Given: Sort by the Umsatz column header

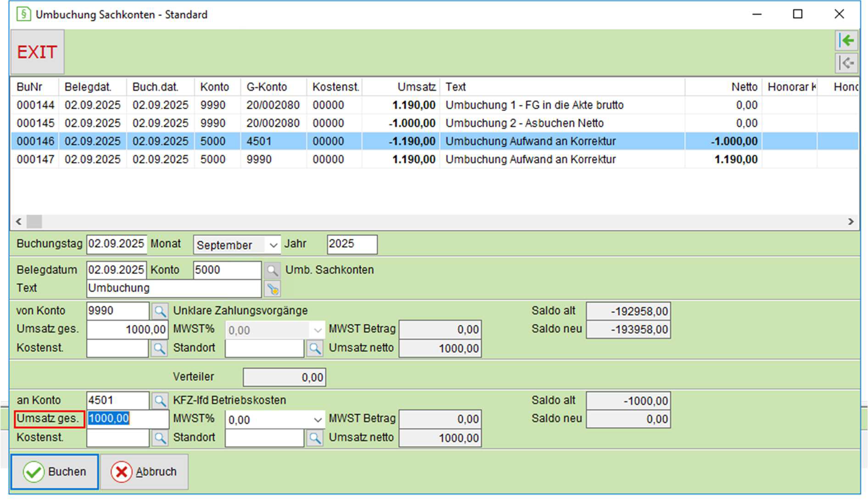Looking at the screenshot, I should pyautogui.click(x=401, y=87).
